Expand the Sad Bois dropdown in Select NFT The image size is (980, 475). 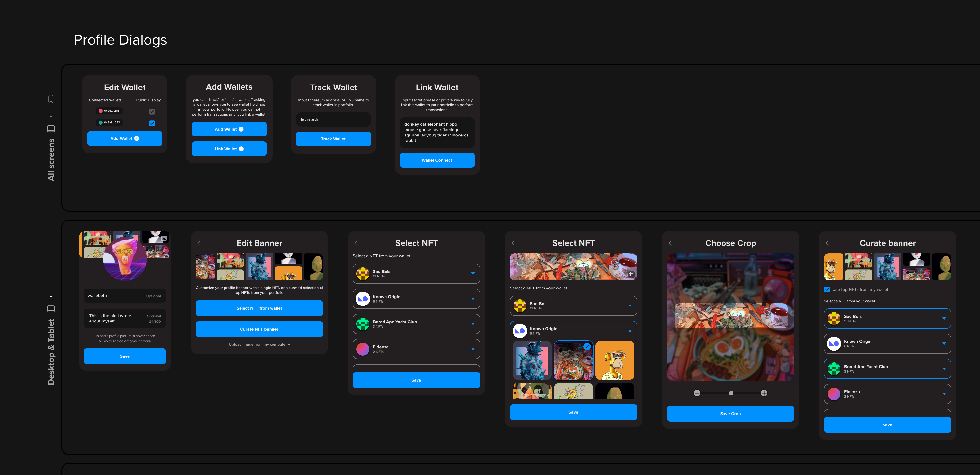473,273
